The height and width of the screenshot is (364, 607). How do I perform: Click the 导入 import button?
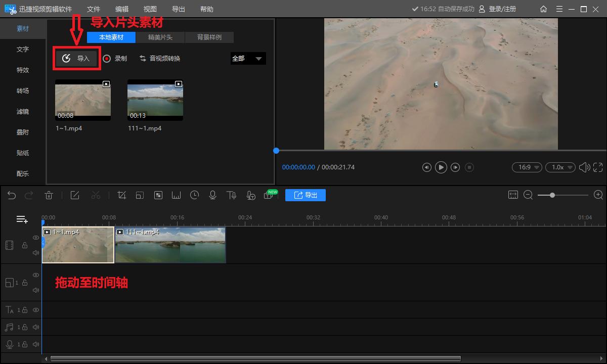(x=76, y=59)
